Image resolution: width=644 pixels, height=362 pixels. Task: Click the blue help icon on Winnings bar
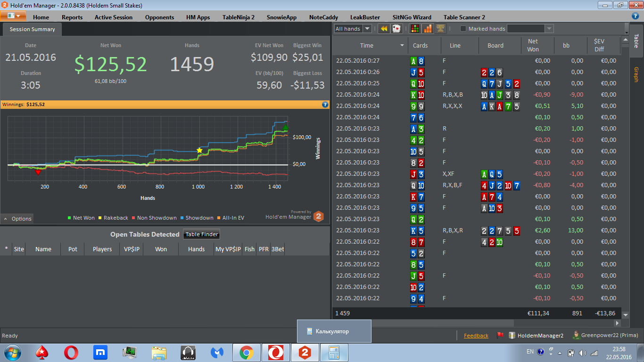coord(325,105)
